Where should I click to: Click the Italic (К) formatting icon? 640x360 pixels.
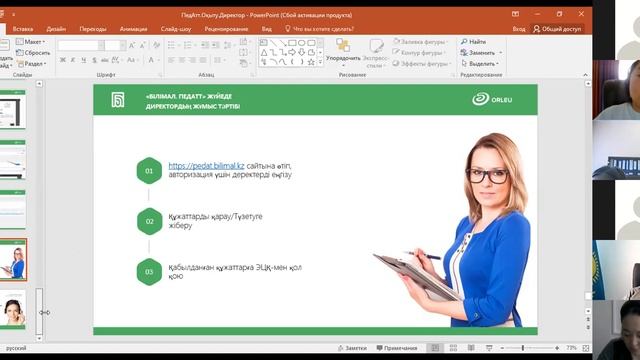click(73, 60)
